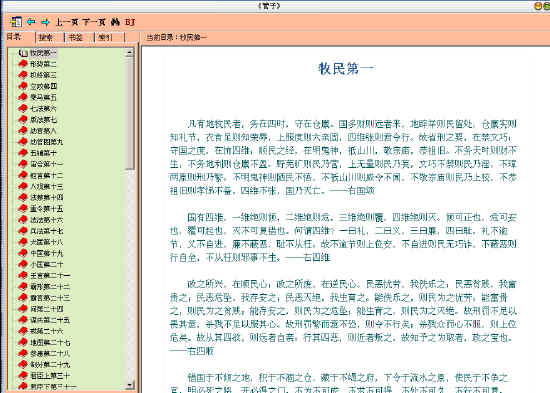550x393 pixels.
Task: Click the red book icon of 大匡第十八
Action: (x=23, y=242)
